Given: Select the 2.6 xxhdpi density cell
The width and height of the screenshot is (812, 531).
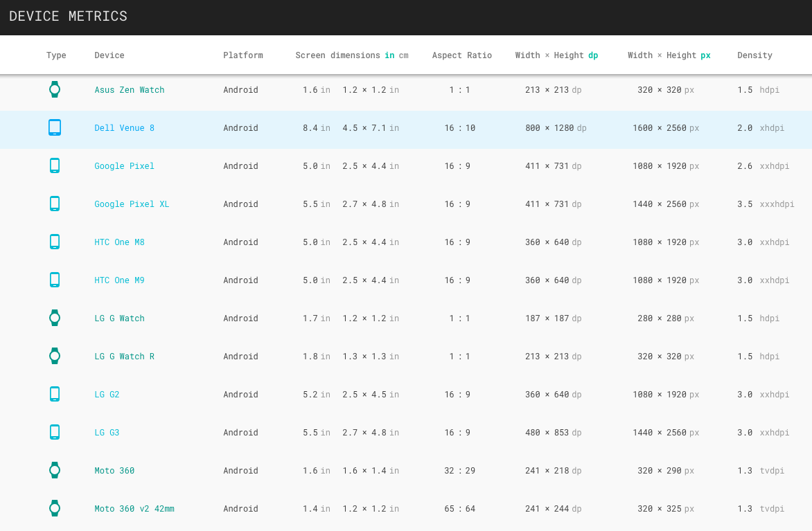Looking at the screenshot, I should (x=764, y=166).
